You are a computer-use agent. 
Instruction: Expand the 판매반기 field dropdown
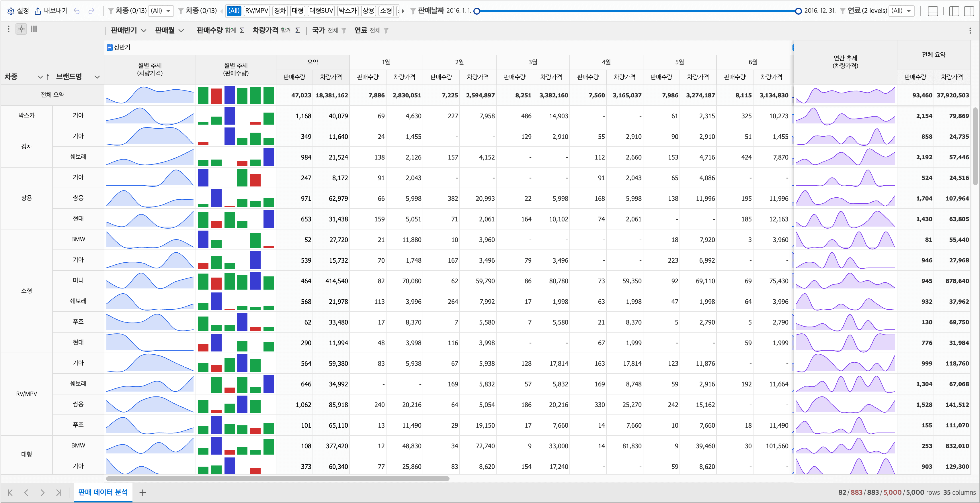click(143, 30)
